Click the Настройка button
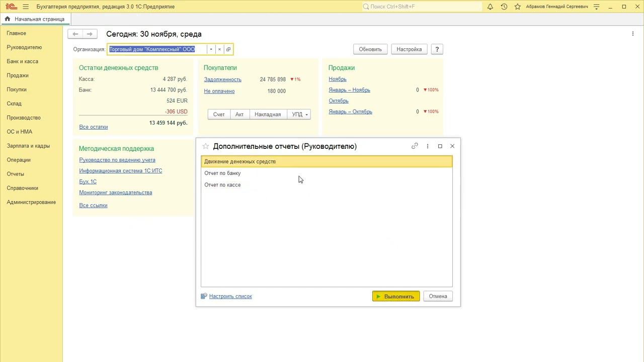This screenshot has width=644, height=362. (x=409, y=49)
